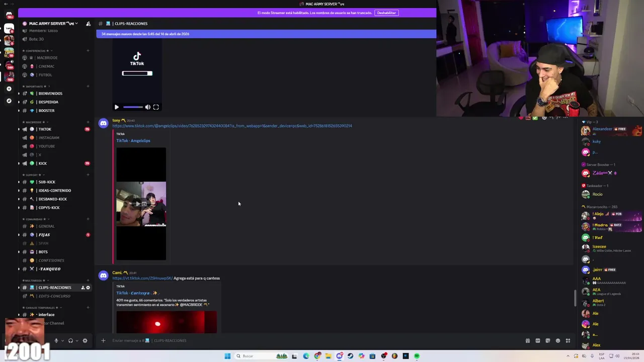Open the EDITS-CONCURSO channel
The width and height of the screenshot is (644, 362).
[x=55, y=296]
